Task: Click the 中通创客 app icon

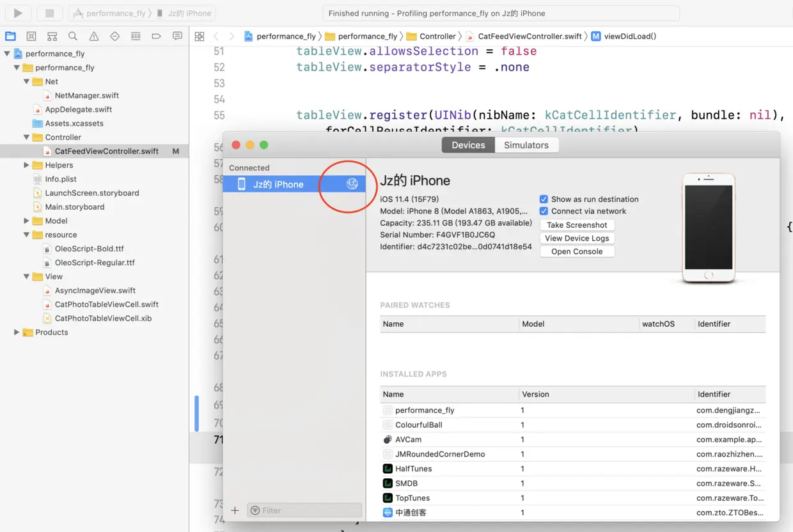Action: click(x=388, y=513)
